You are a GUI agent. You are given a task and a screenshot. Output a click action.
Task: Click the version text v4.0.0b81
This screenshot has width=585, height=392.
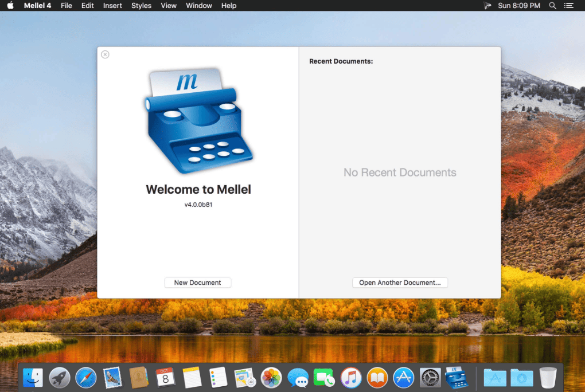(x=198, y=205)
